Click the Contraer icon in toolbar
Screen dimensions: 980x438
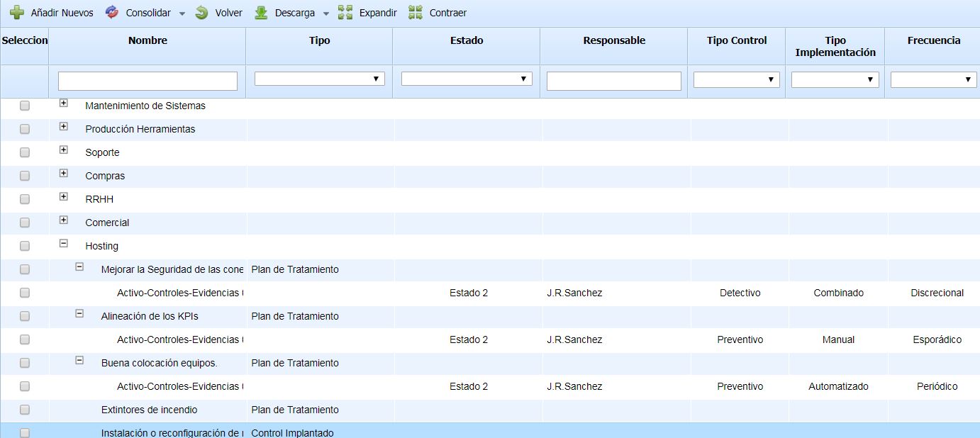point(416,13)
